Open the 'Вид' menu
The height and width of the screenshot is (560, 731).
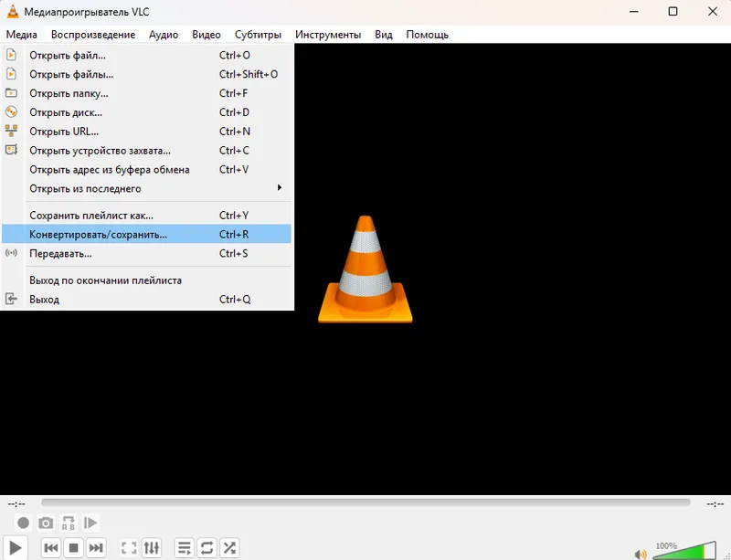(x=384, y=35)
